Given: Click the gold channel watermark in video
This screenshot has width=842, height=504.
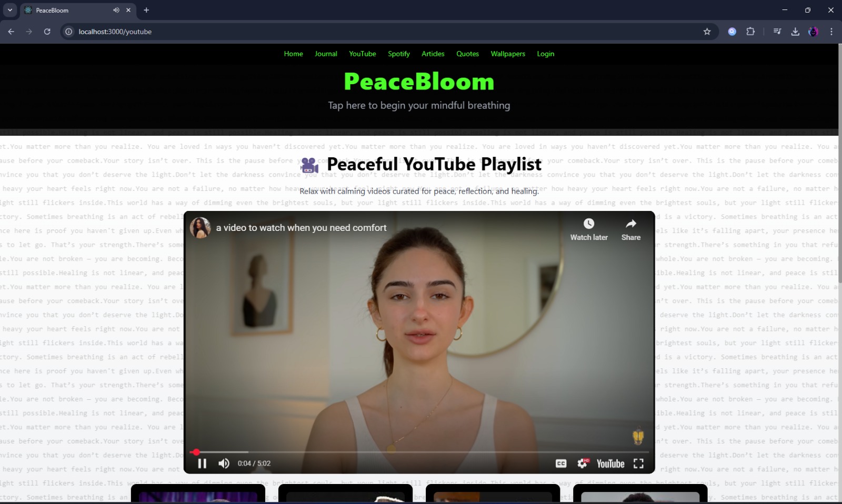Looking at the screenshot, I should click(x=638, y=437).
